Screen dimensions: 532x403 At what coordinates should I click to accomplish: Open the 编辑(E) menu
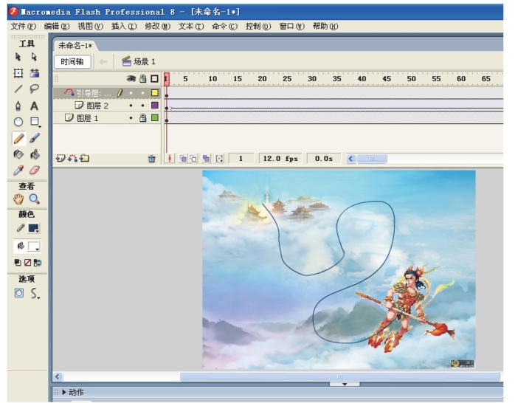[57, 26]
